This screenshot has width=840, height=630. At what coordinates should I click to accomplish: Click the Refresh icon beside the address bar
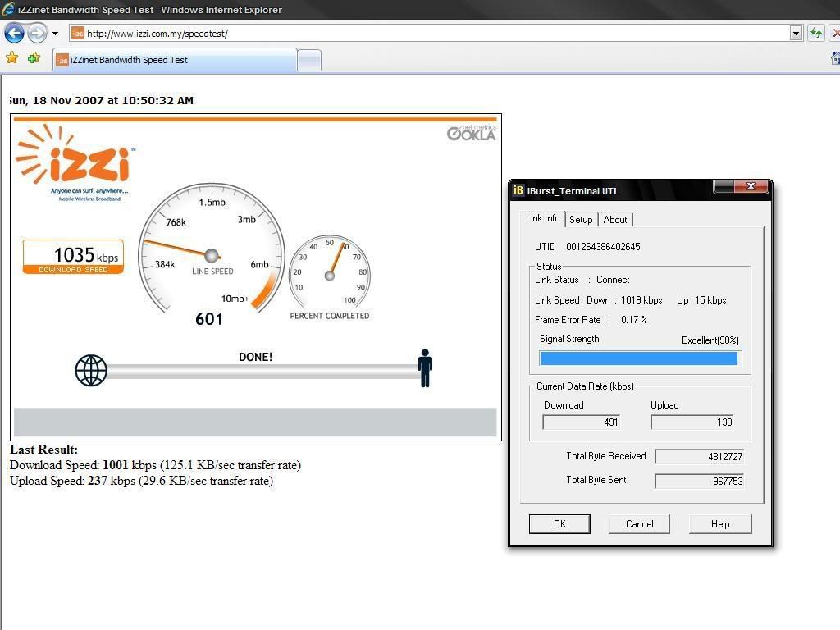pyautogui.click(x=815, y=33)
